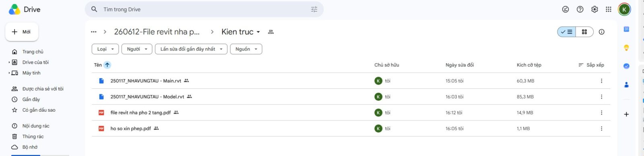Click the Model.rvt file type icon

[101, 97]
